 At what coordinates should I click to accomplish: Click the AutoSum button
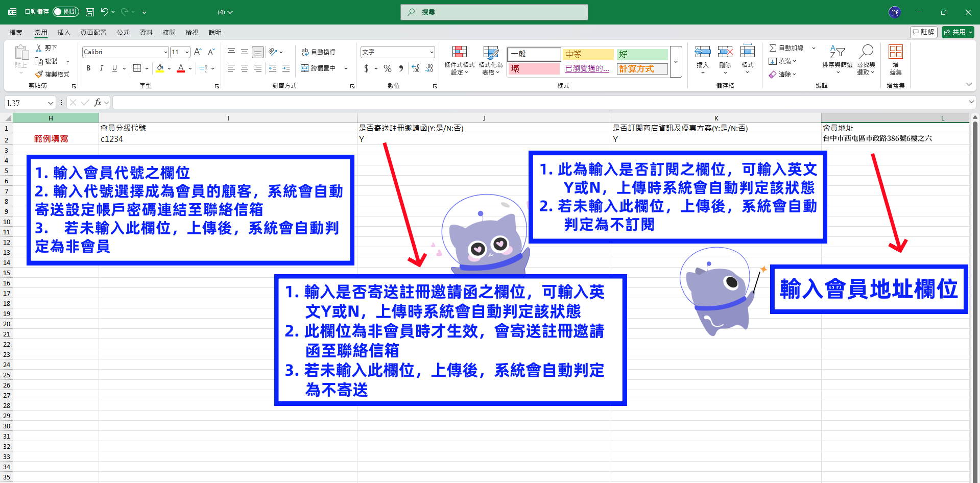click(x=786, y=47)
